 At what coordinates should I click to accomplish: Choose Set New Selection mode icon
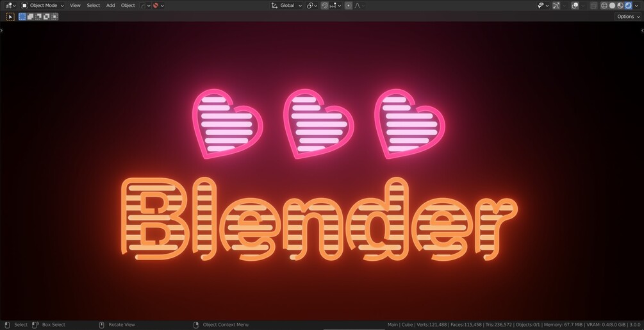pos(22,17)
